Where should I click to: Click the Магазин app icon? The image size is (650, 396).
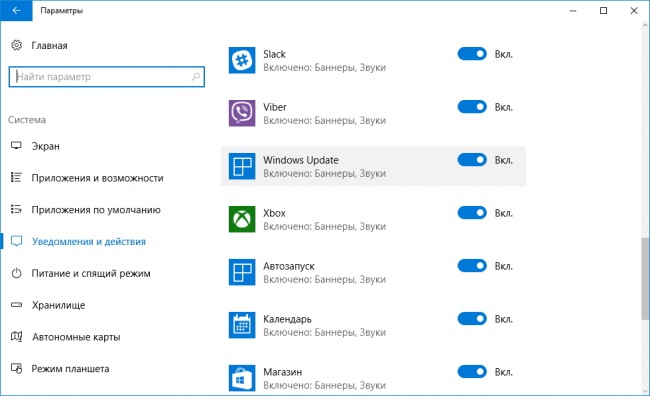(x=242, y=378)
